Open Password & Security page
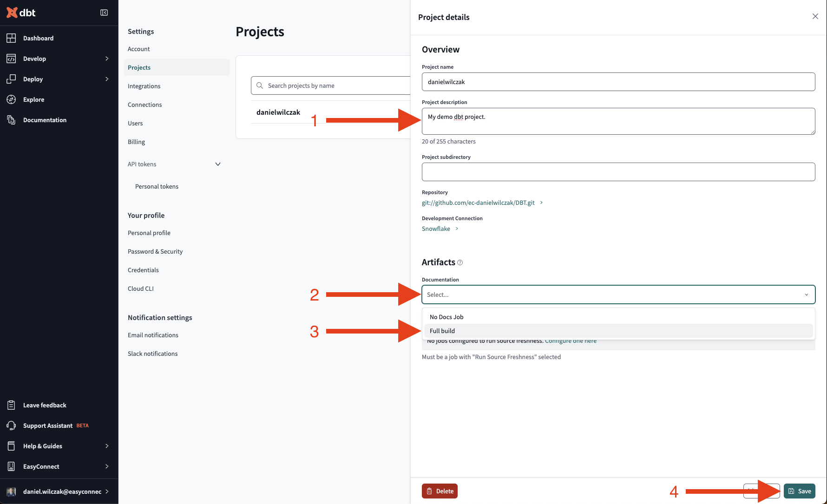Image resolution: width=827 pixels, height=504 pixels. (x=155, y=251)
